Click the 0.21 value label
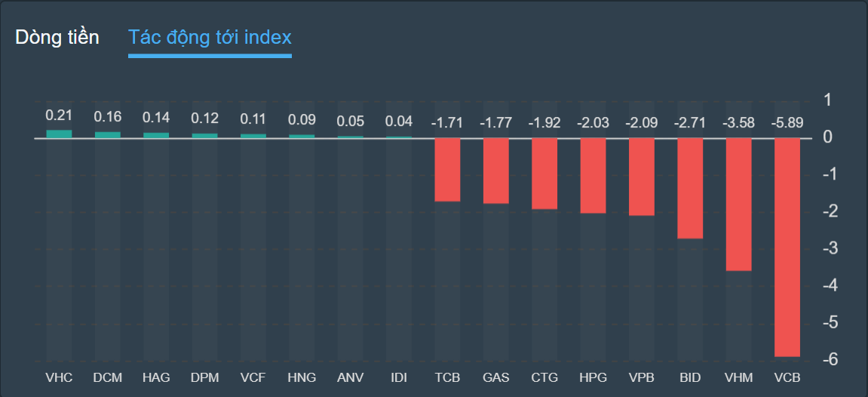The height and width of the screenshot is (397, 868). (59, 115)
